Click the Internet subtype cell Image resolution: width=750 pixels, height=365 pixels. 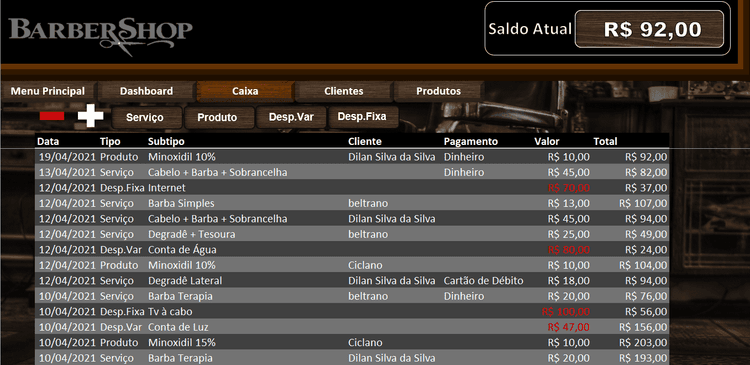coord(166,188)
